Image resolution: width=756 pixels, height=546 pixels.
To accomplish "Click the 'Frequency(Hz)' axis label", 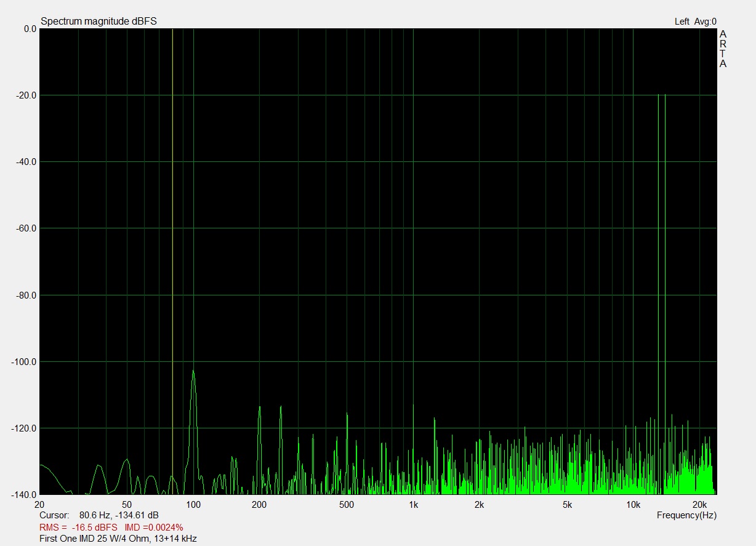I will 686,515.
